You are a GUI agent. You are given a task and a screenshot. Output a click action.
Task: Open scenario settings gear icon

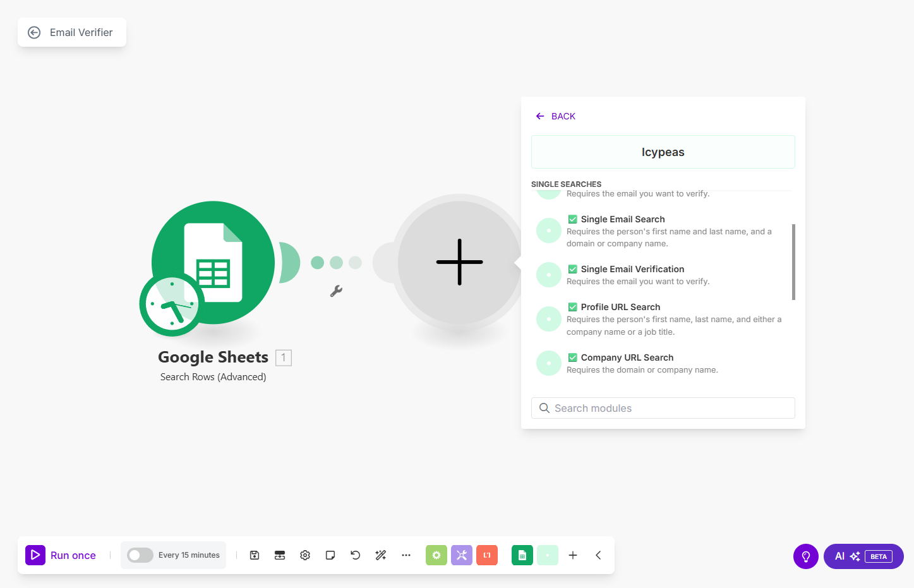305,555
